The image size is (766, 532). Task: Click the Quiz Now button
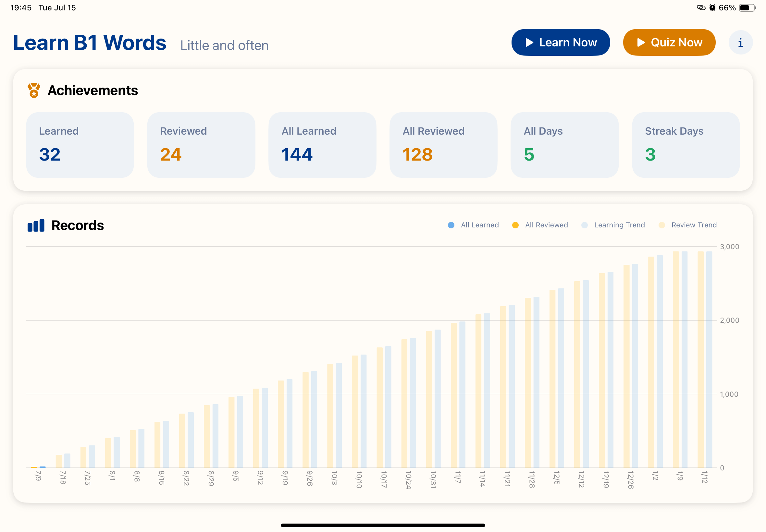click(x=669, y=42)
